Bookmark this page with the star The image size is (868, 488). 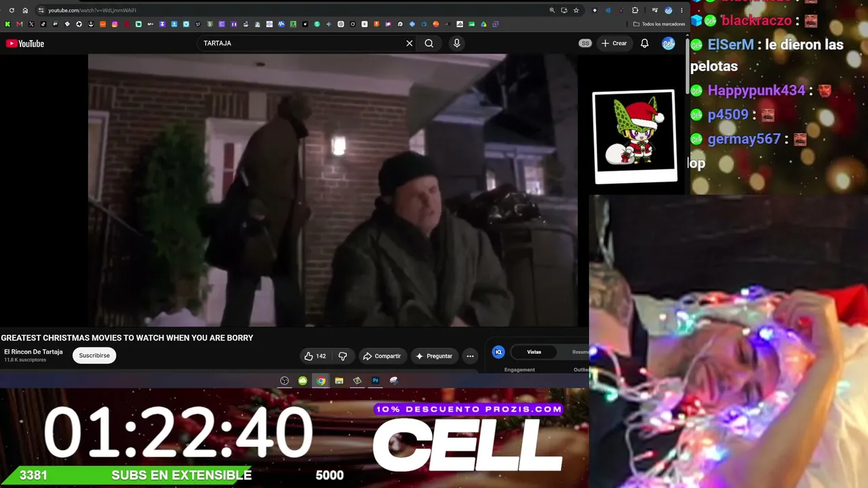(x=576, y=10)
